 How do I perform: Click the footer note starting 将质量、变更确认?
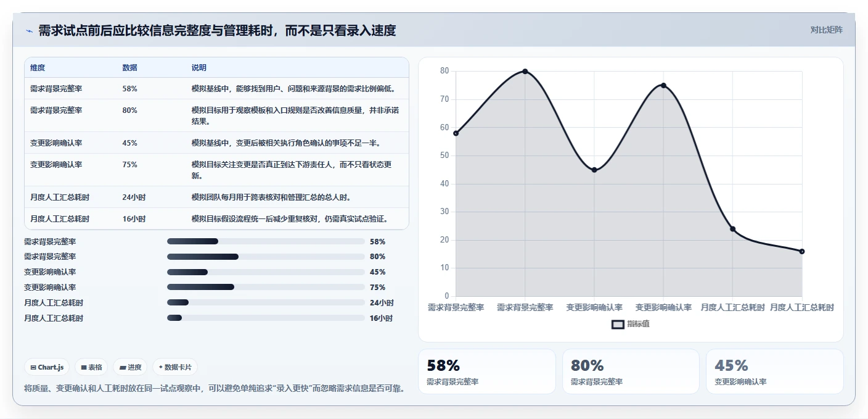coord(215,389)
